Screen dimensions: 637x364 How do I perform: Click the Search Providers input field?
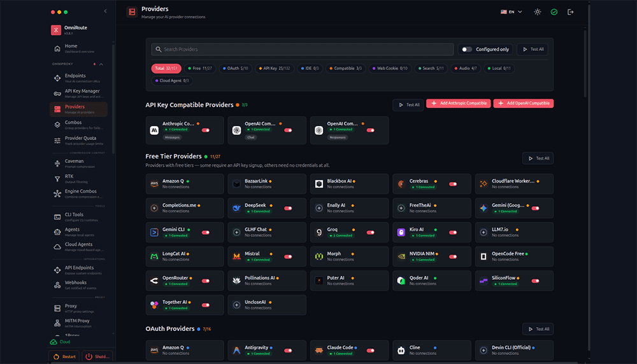(302, 49)
